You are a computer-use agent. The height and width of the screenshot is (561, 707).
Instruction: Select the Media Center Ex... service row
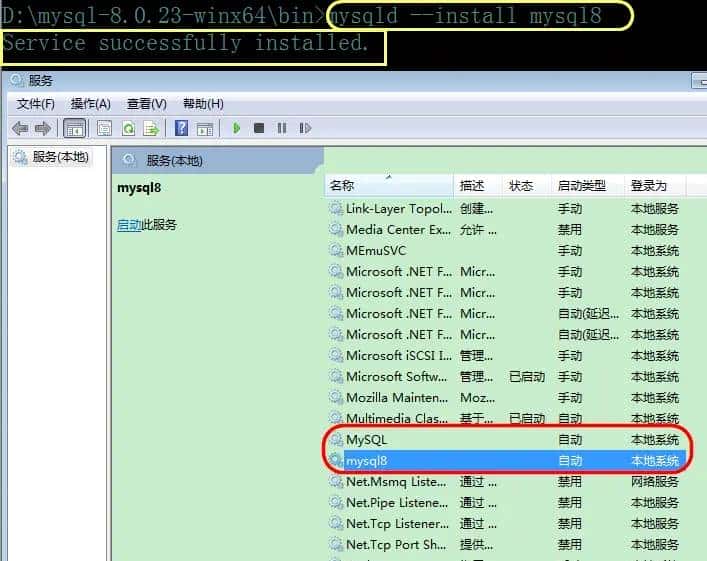pos(505,230)
